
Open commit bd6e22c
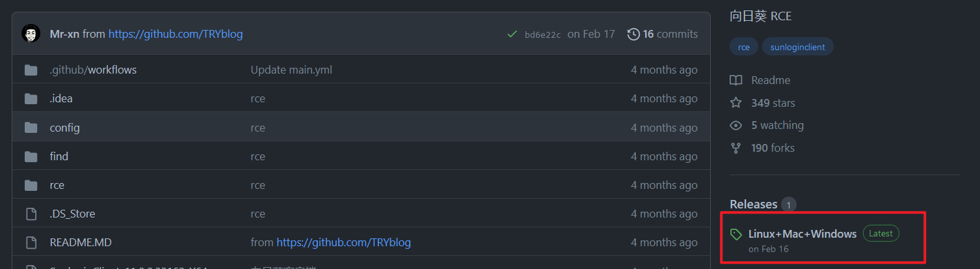[x=542, y=35]
